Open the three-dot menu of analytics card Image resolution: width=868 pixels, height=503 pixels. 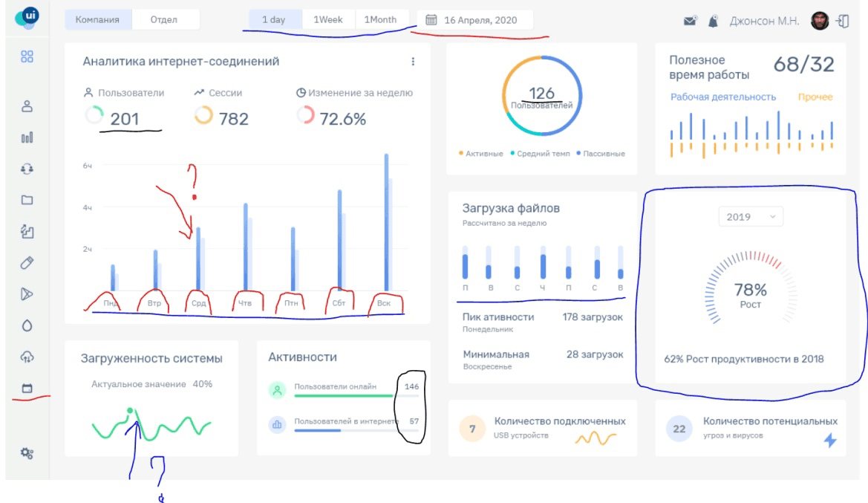413,62
